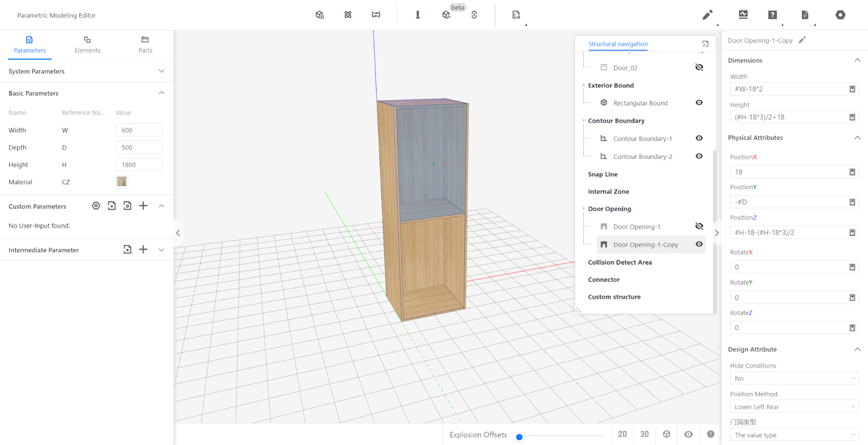
Task: Add a new custom parameter with plus icon
Action: click(x=143, y=206)
